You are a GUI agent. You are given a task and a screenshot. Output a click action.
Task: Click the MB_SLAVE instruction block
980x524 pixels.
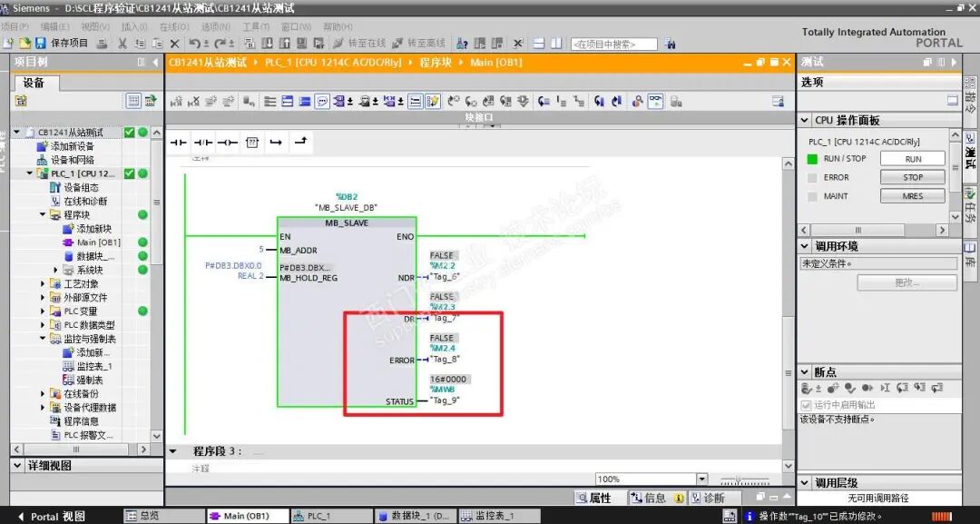pyautogui.click(x=347, y=312)
